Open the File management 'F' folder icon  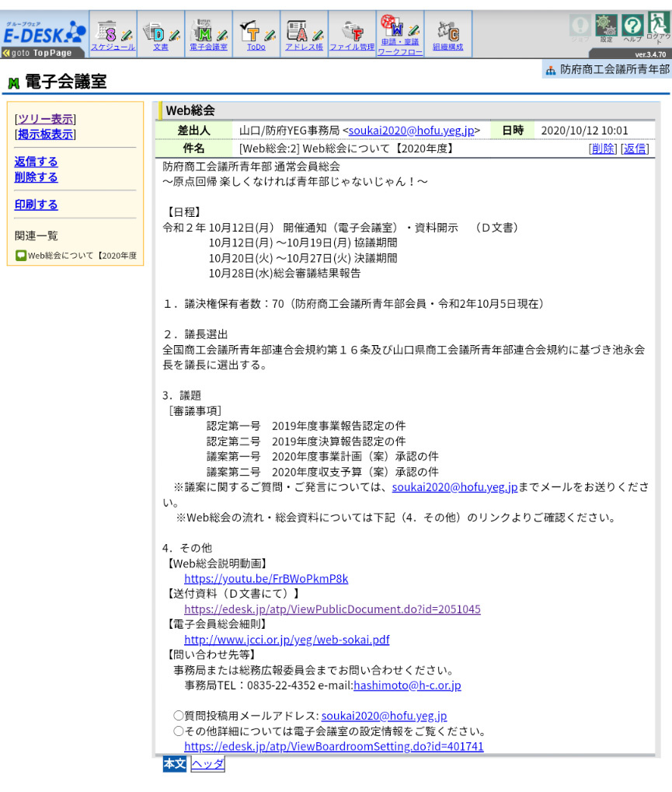[353, 32]
